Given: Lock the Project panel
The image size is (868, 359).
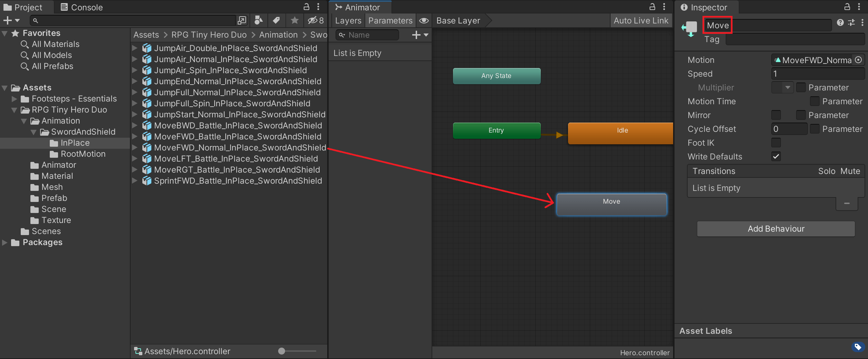Looking at the screenshot, I should pyautogui.click(x=306, y=7).
